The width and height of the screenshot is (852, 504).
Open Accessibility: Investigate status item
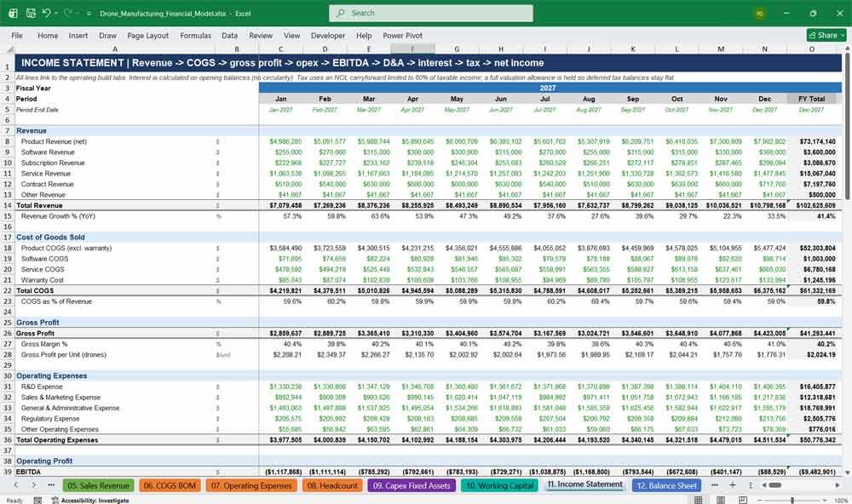coord(90,501)
